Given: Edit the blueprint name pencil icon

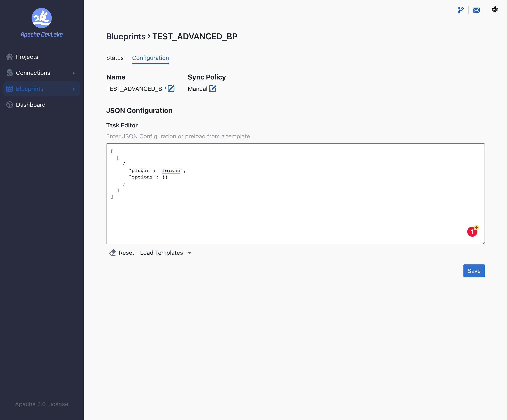Looking at the screenshot, I should [171, 88].
